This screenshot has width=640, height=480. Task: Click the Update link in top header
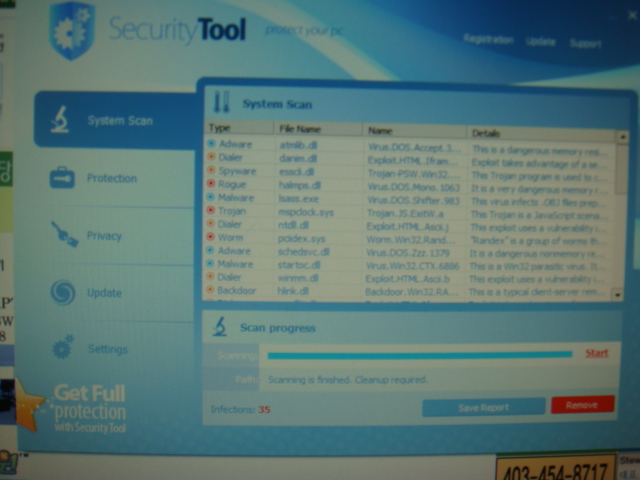point(540,42)
